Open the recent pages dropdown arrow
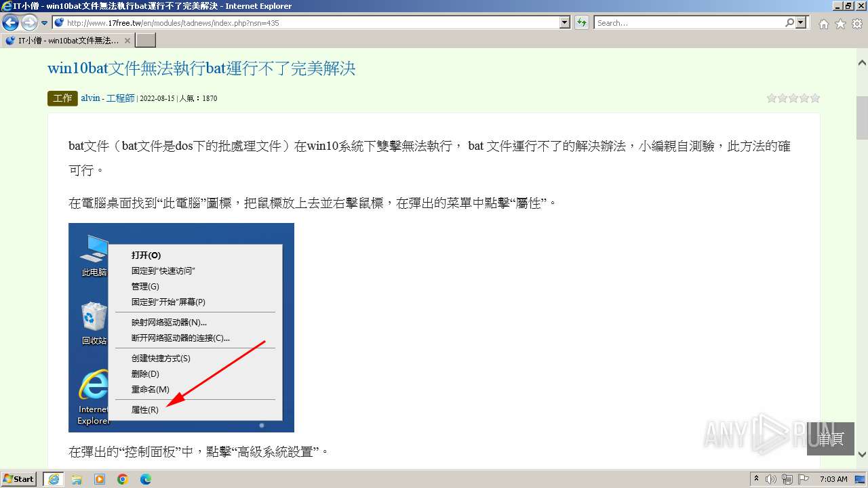 45,23
